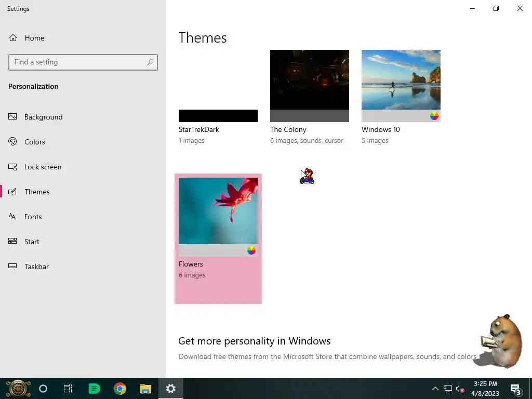Click the Lock screen monitor icon
532x399 pixels.
[x=12, y=167]
